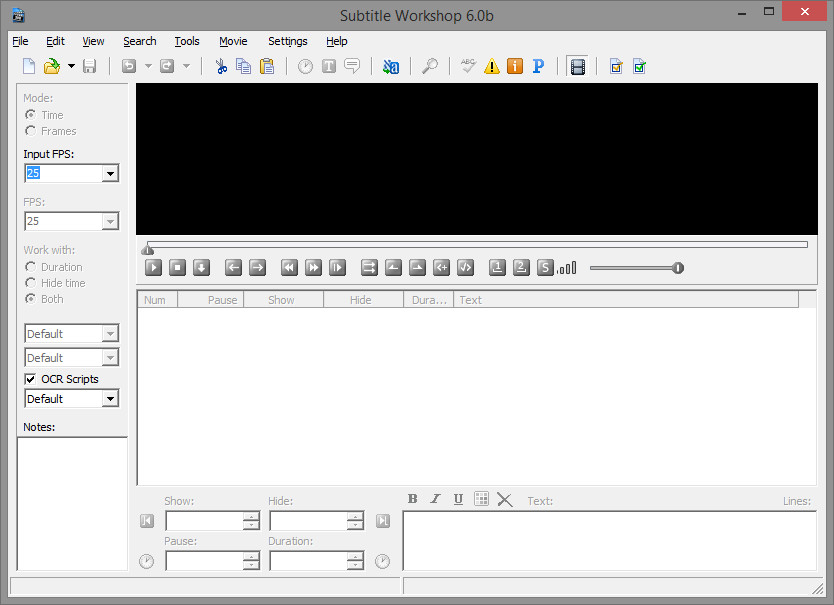This screenshot has height=605, width=834.
Task: Click the Redo toolbar icon
Action: pos(167,67)
